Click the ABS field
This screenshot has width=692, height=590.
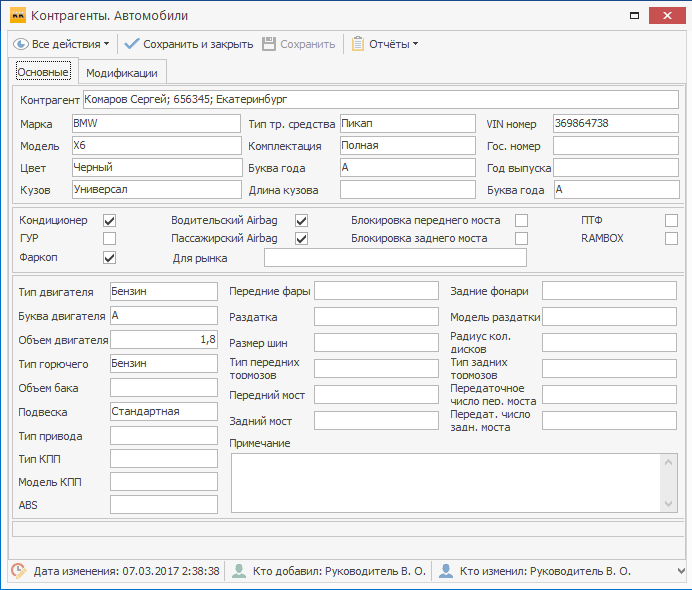[x=164, y=505]
